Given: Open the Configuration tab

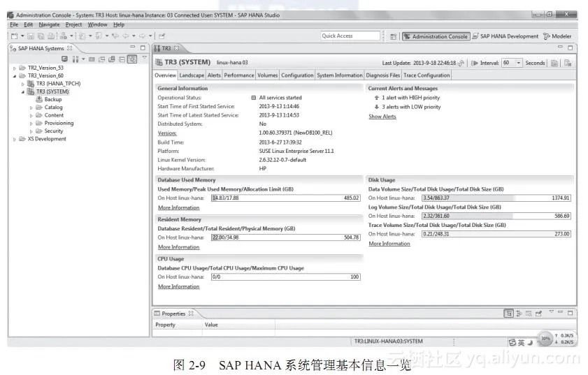Looking at the screenshot, I should [297, 75].
